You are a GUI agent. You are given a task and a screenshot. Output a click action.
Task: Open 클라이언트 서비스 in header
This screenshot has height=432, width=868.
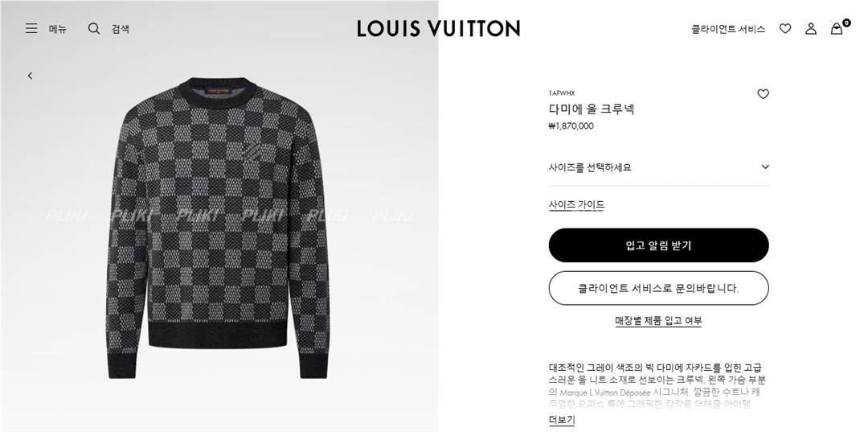click(x=728, y=29)
